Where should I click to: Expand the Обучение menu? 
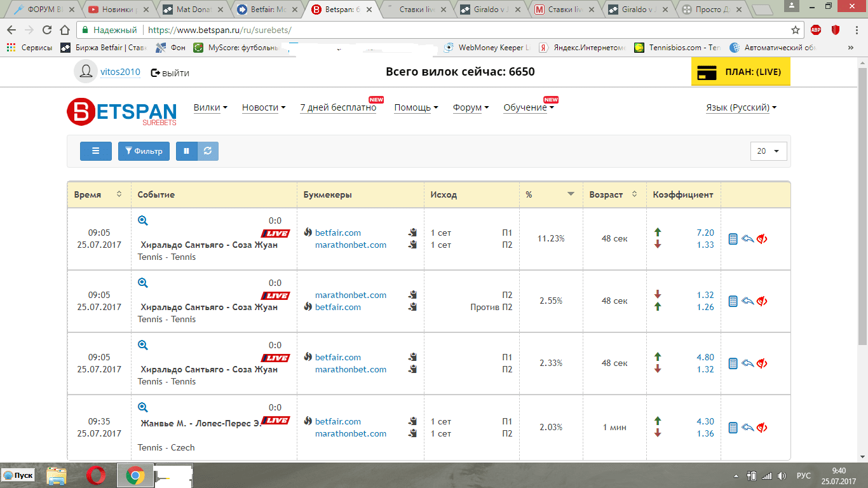[529, 107]
